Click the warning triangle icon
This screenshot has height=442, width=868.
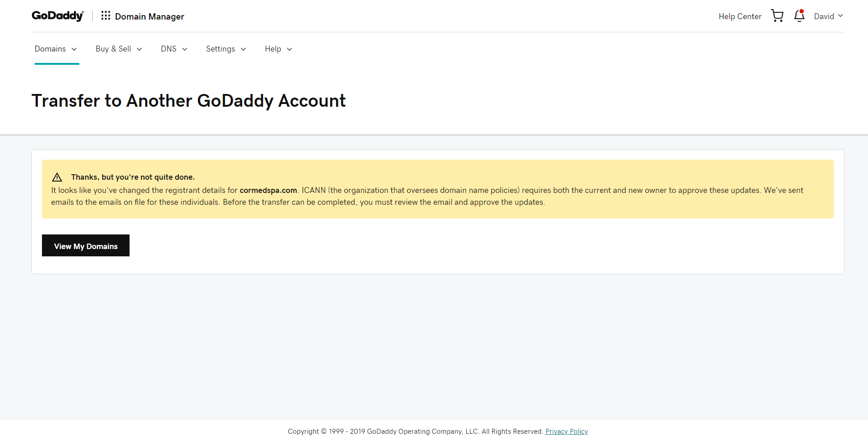tap(57, 177)
